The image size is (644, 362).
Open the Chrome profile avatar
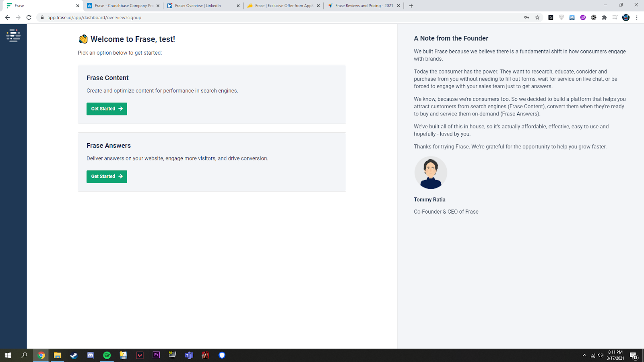click(626, 17)
